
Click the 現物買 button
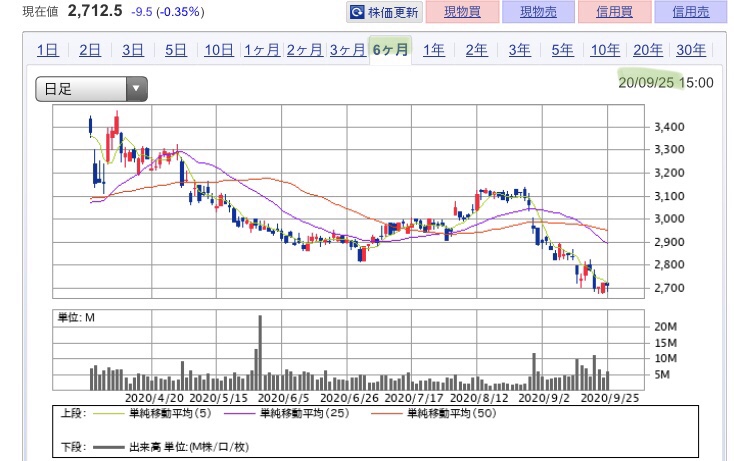click(462, 12)
